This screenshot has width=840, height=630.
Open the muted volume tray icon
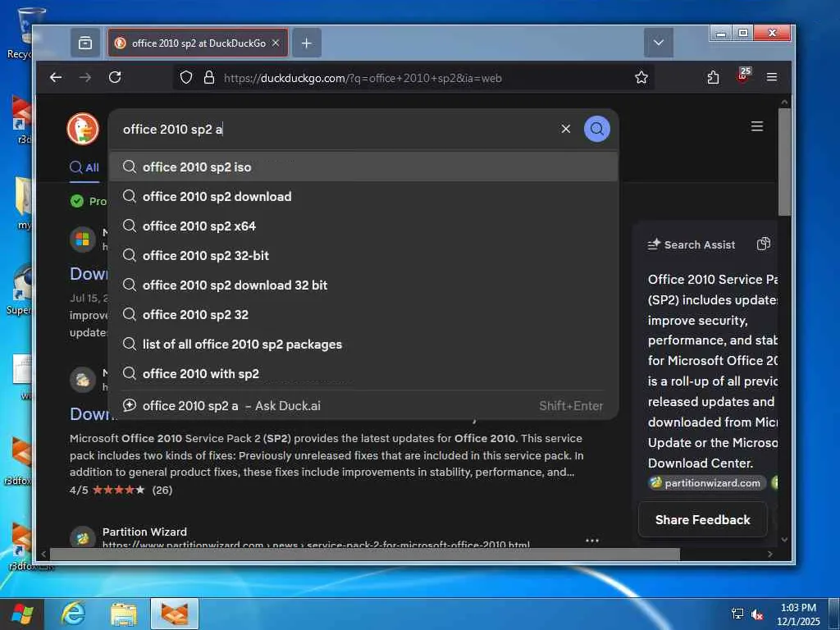click(757, 614)
